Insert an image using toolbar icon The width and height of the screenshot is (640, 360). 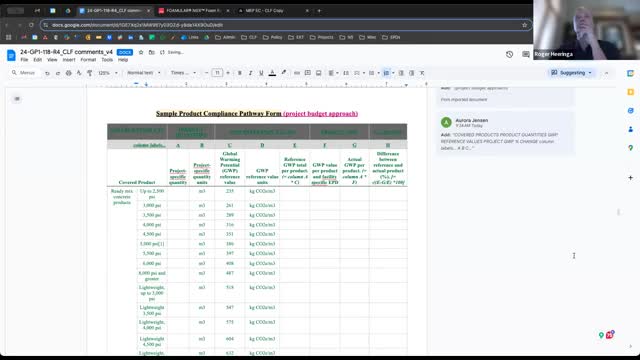point(318,73)
